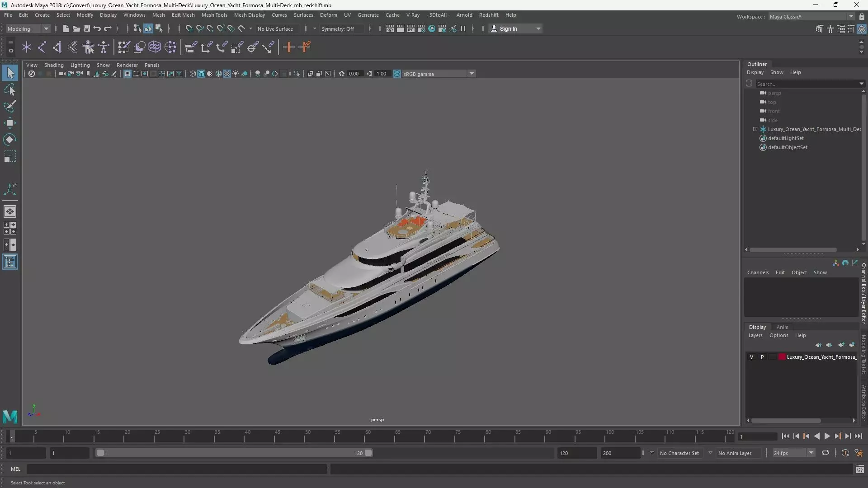The image size is (868, 488).
Task: Switch to single perspective view layout
Action: 10,211
